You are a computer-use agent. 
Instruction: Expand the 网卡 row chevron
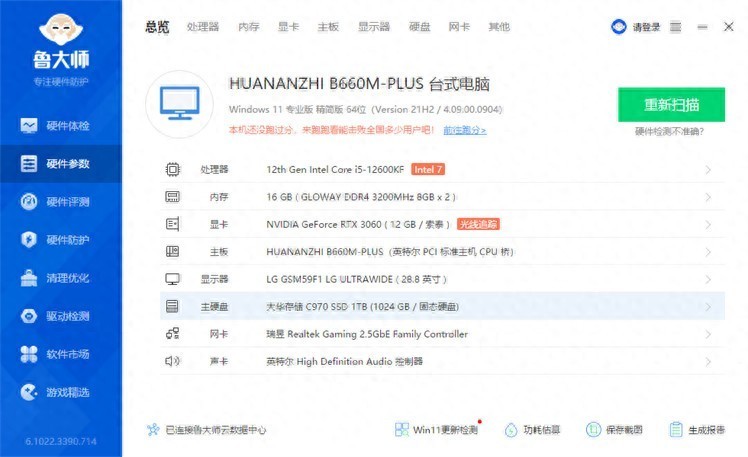(708, 334)
